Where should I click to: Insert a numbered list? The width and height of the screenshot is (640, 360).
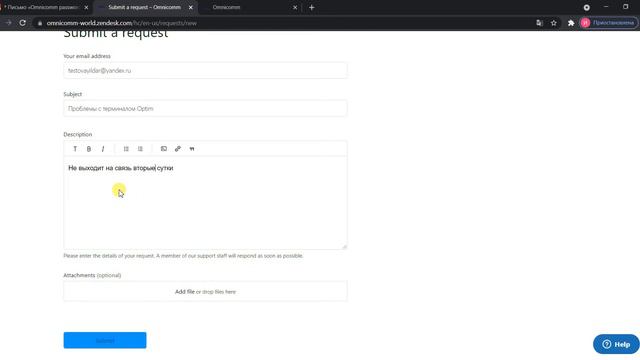[x=140, y=149]
